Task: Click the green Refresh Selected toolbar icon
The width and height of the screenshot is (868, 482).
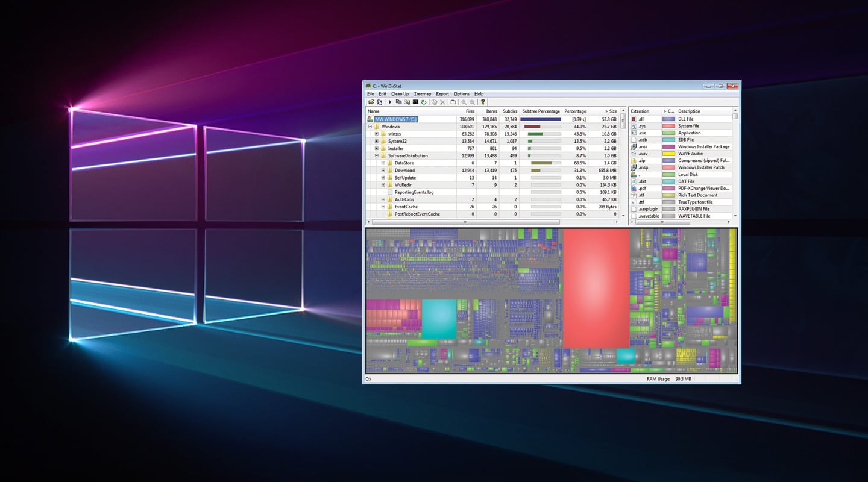Action: [x=424, y=102]
